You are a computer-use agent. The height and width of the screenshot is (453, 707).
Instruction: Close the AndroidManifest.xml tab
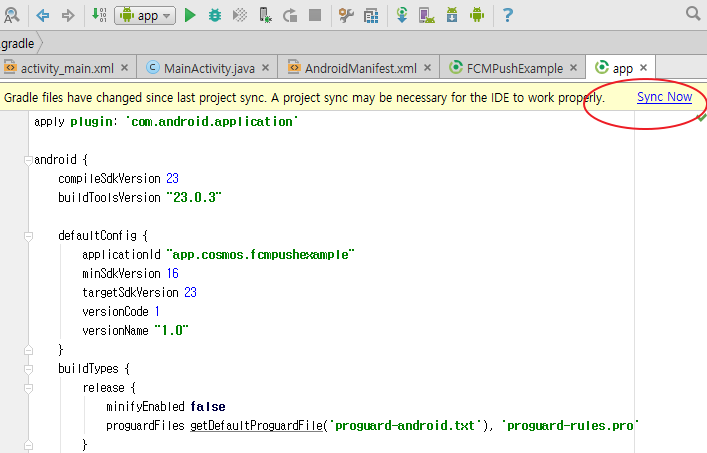427,68
